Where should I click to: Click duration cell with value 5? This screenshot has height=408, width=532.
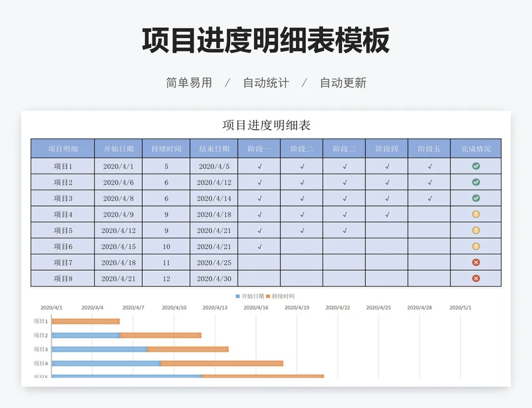pos(166,166)
